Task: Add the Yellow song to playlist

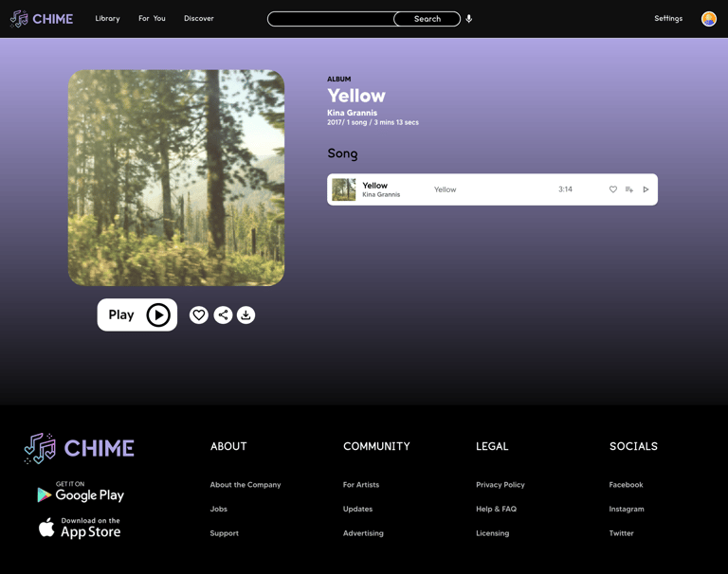Action: pyautogui.click(x=629, y=189)
